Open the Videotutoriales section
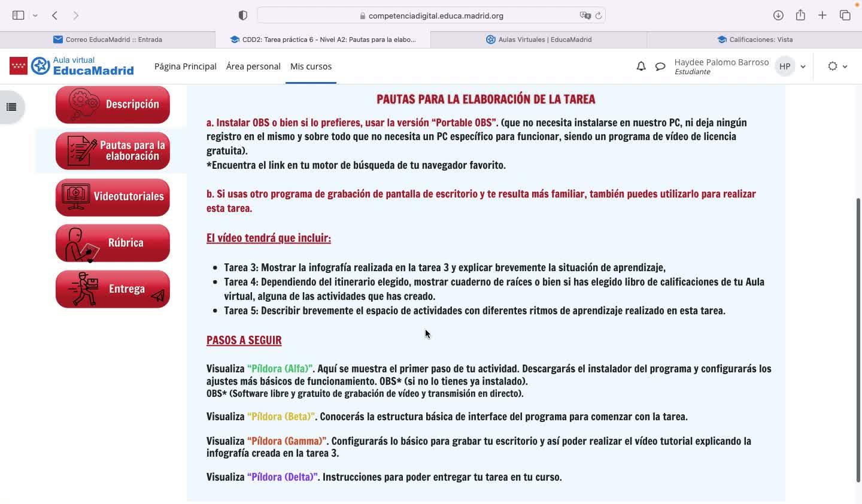Image resolution: width=862 pixels, height=504 pixels. (x=113, y=197)
